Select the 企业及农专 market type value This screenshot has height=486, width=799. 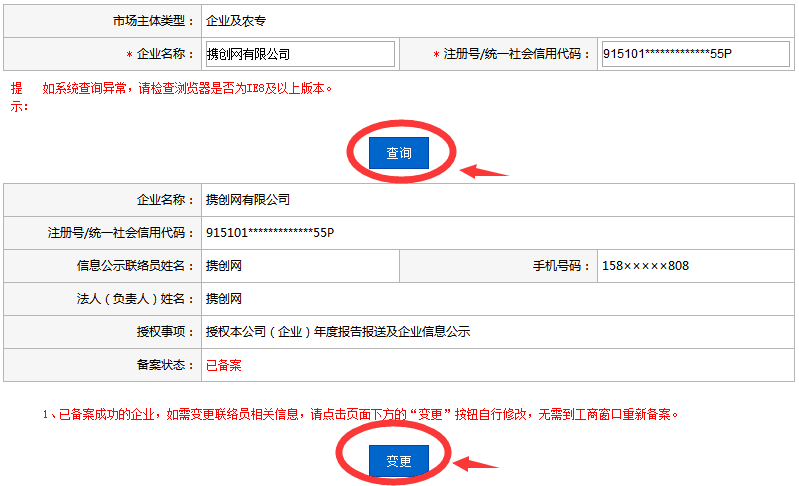pyautogui.click(x=236, y=20)
